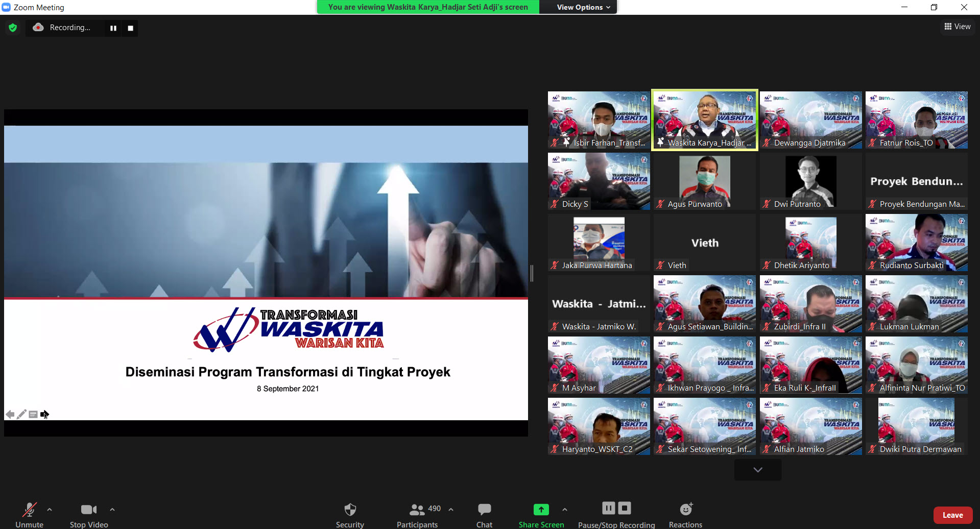Select Agus Purwanto video tile
Image resolution: width=980 pixels, height=529 pixels.
click(x=705, y=181)
